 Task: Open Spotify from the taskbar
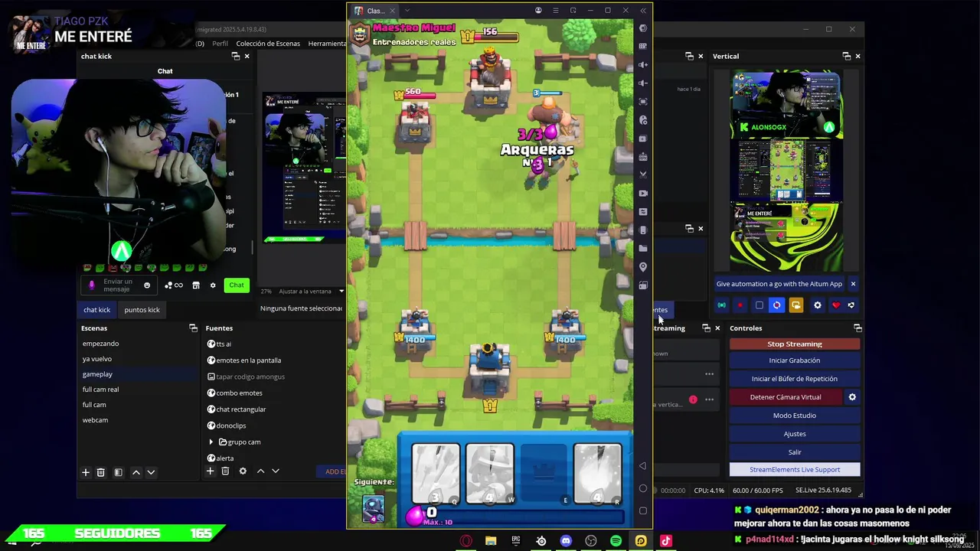(x=616, y=541)
